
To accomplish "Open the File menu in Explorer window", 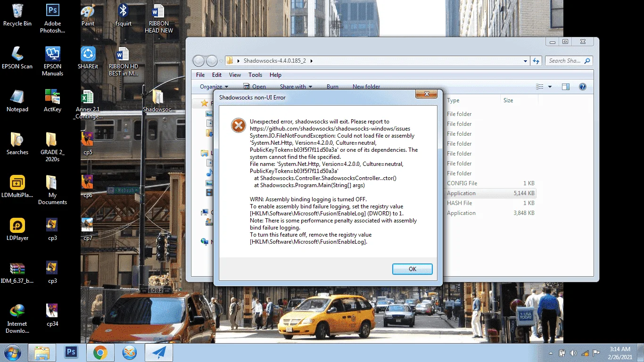I will pos(200,75).
